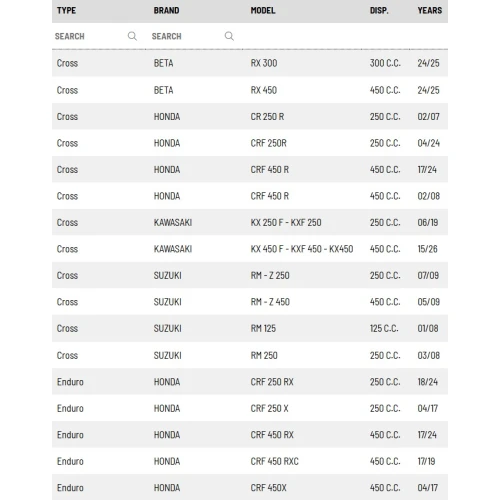Screen dimensions: 500x500
Task: Select the BETA RX 450 row
Action: click(250, 90)
